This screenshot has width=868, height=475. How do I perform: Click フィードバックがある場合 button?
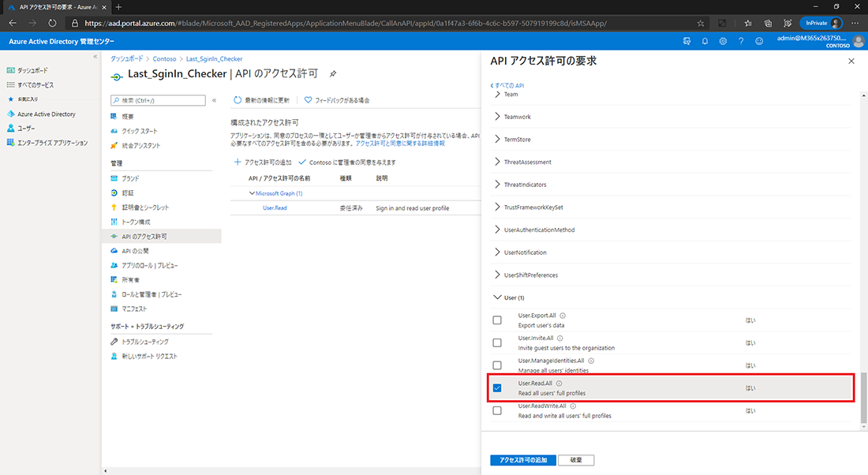coord(337,100)
